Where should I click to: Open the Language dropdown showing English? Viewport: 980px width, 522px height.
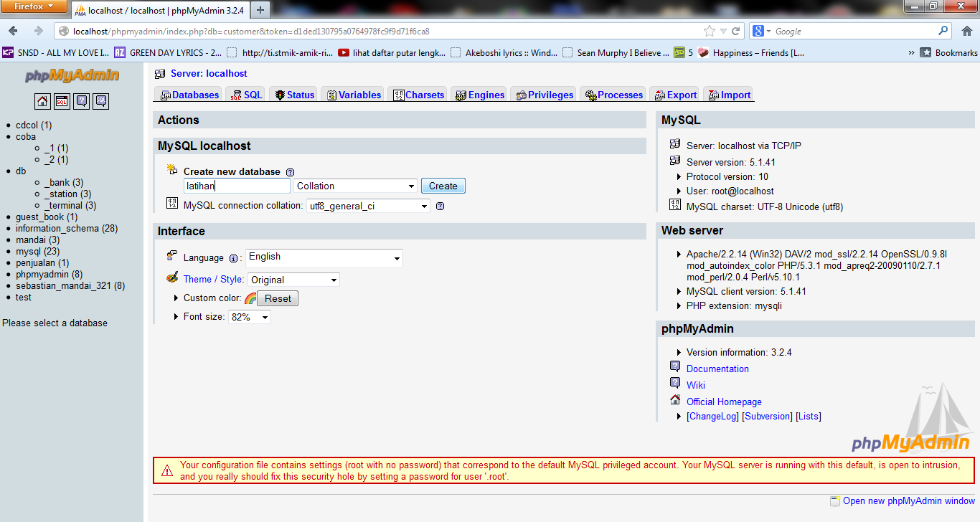[324, 258]
